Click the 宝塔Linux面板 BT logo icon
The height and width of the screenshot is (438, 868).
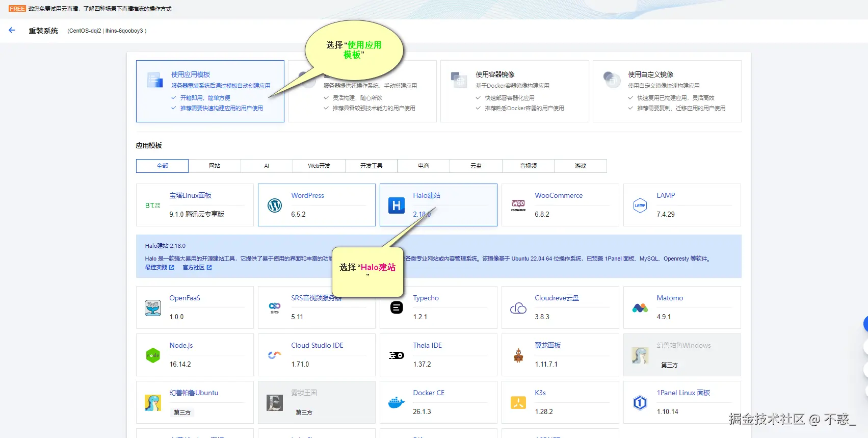(152, 205)
